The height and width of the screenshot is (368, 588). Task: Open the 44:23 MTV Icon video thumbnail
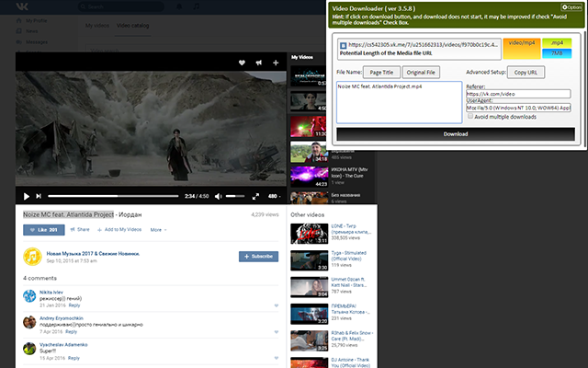tap(310, 177)
